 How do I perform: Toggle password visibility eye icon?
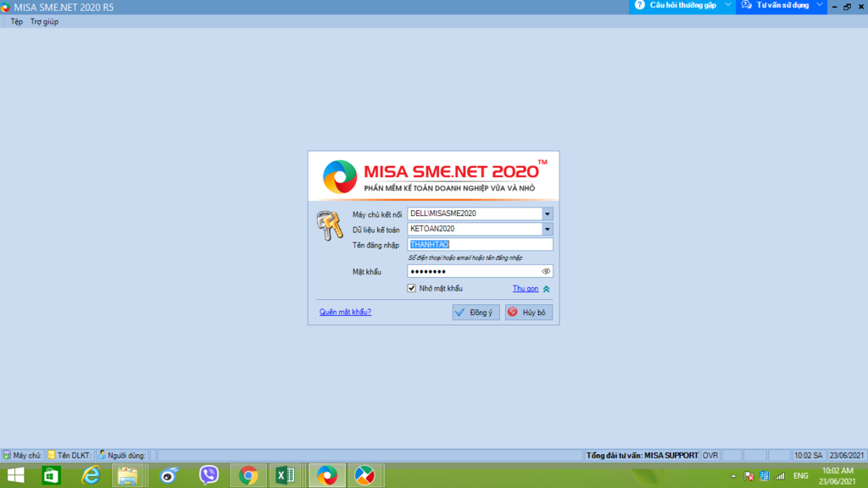[546, 271]
